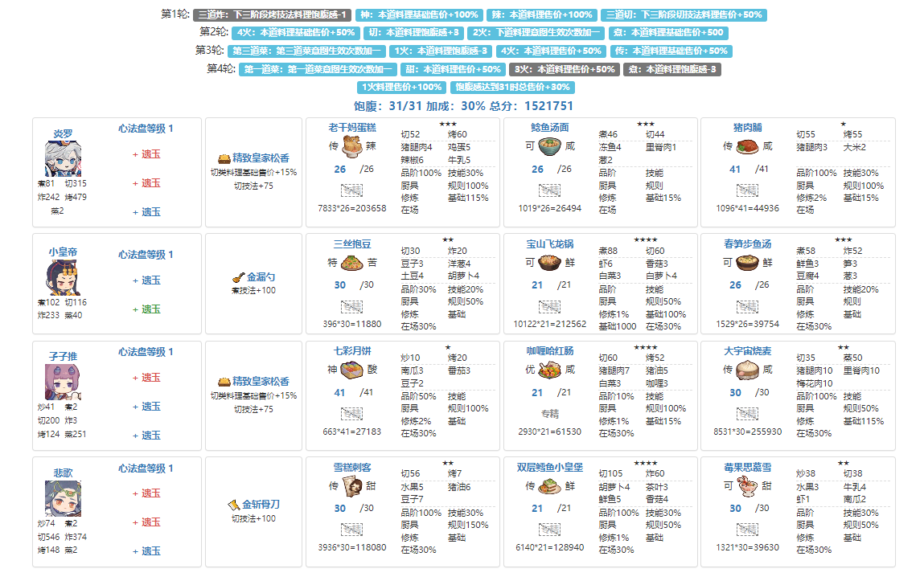Click the 炎罗 chef avatar

point(63,159)
